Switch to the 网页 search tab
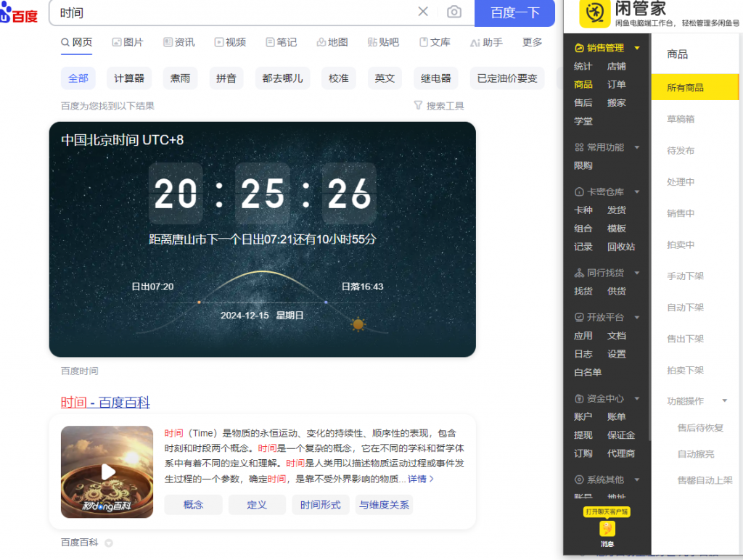Viewport: 743px width, 560px height. pyautogui.click(x=76, y=42)
